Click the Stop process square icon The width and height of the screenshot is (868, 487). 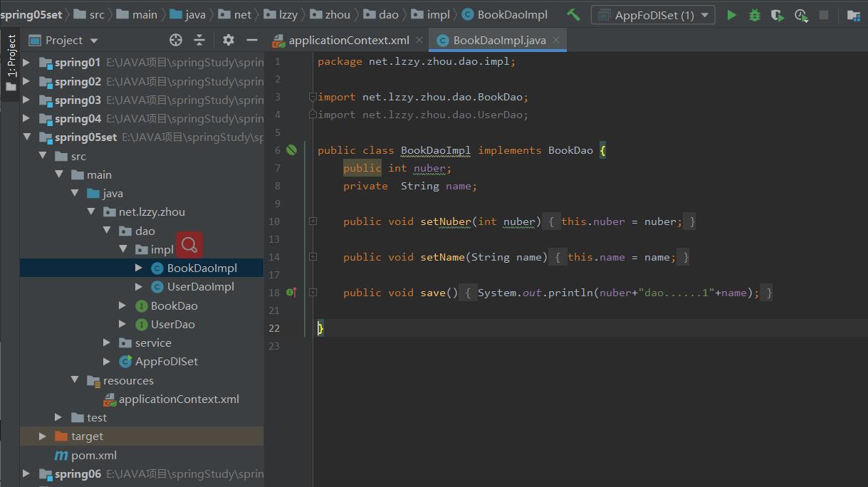pos(824,15)
